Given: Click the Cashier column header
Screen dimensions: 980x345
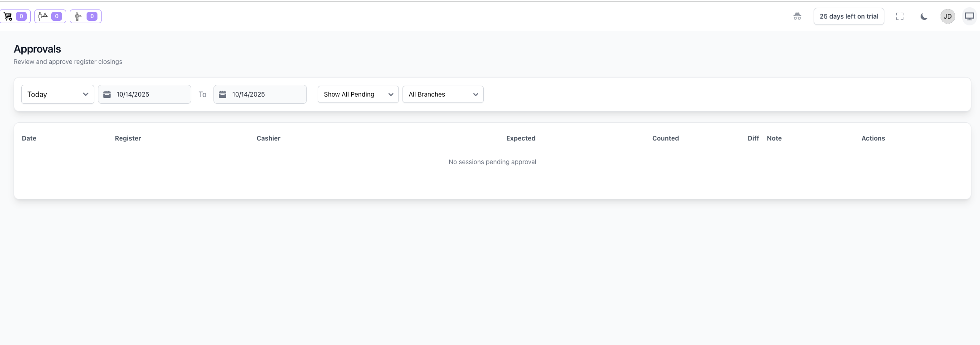Looking at the screenshot, I should click(268, 138).
